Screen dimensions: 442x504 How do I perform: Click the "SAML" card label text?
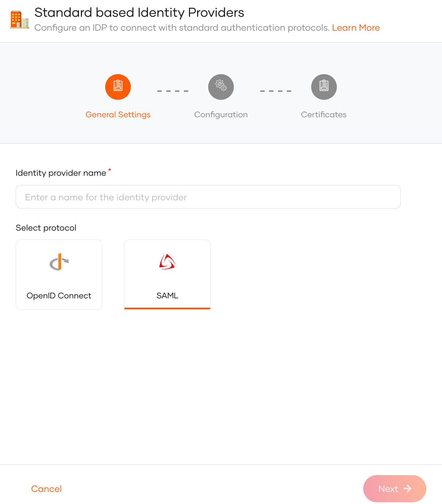point(167,295)
